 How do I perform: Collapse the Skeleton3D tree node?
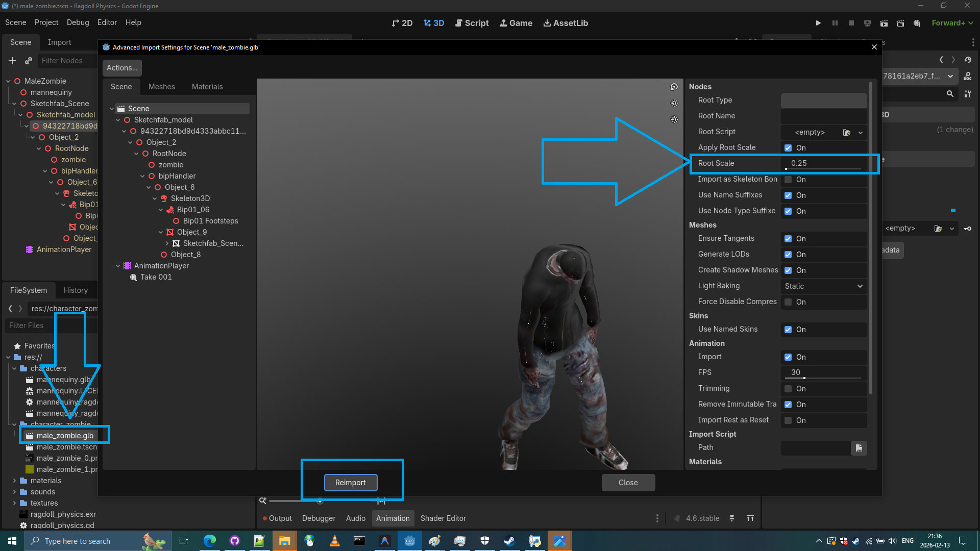pyautogui.click(x=155, y=198)
